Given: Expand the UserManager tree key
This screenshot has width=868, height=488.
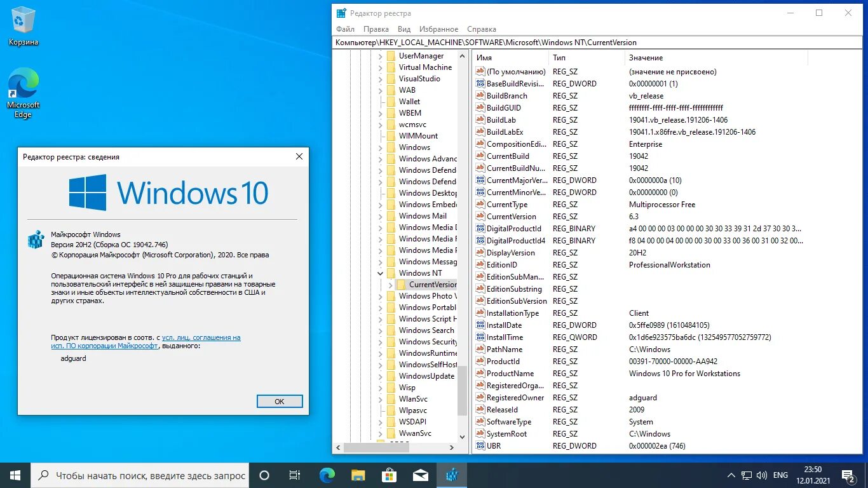Looking at the screenshot, I should coord(381,56).
